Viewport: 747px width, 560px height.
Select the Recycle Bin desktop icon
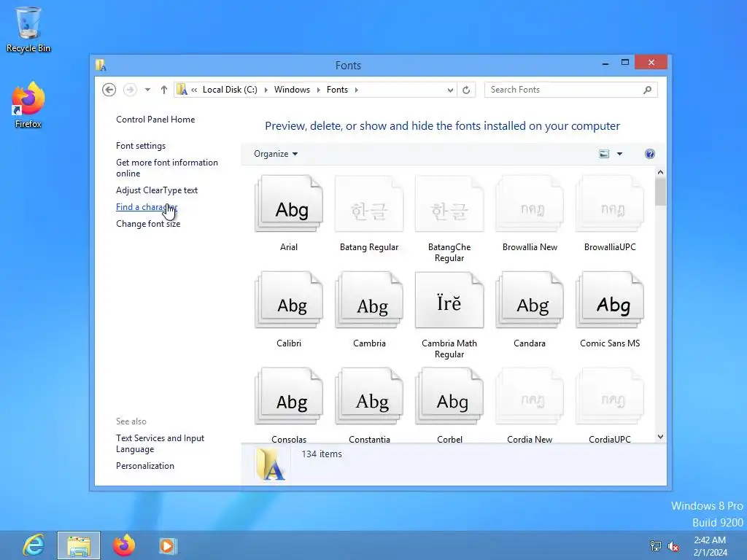coord(28,29)
